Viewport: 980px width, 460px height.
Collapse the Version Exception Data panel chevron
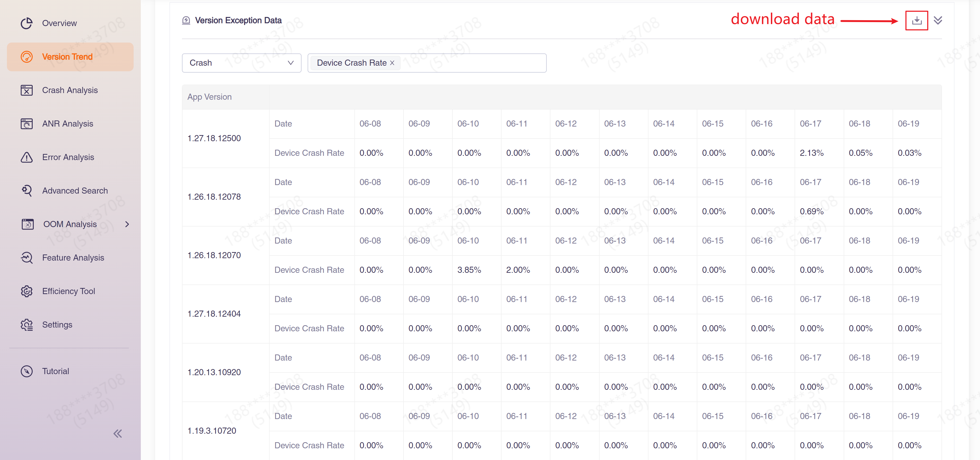pyautogui.click(x=938, y=20)
